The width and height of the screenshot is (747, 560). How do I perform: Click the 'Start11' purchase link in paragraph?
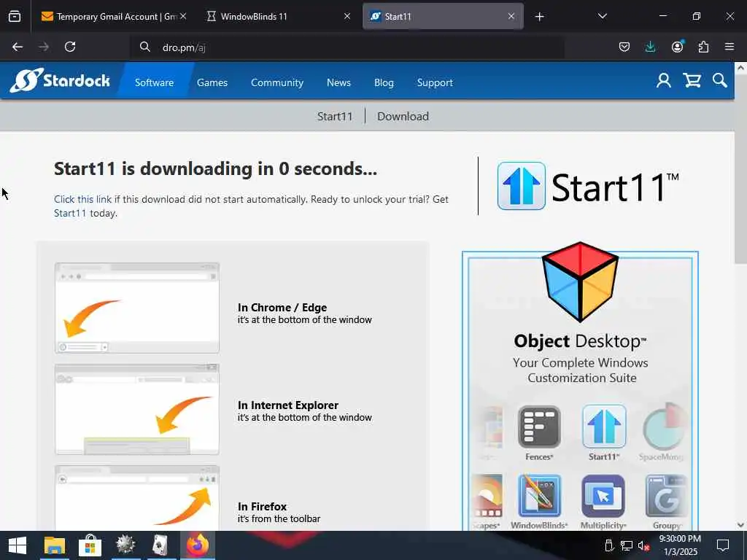pyautogui.click(x=70, y=213)
